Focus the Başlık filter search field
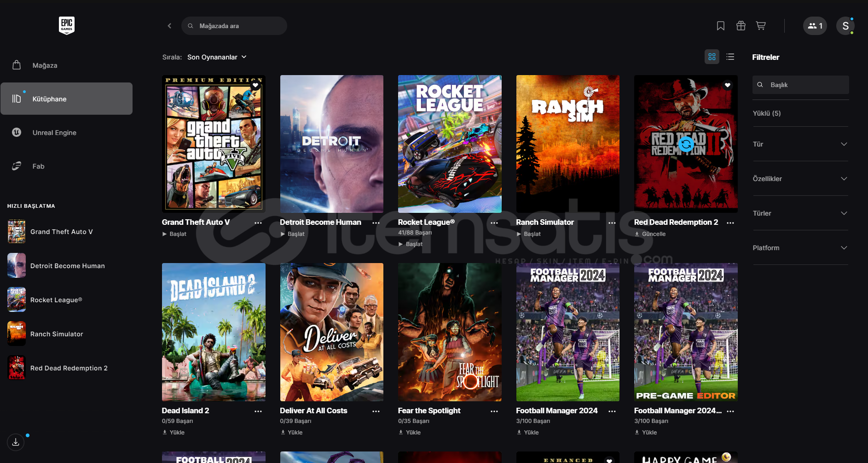The height and width of the screenshot is (463, 868). tap(801, 85)
